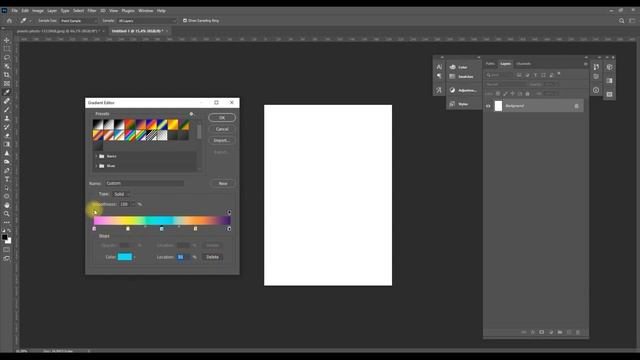The width and height of the screenshot is (640, 360).
Task: Select the yellow color stop on gradient bar
Action: pos(128,229)
